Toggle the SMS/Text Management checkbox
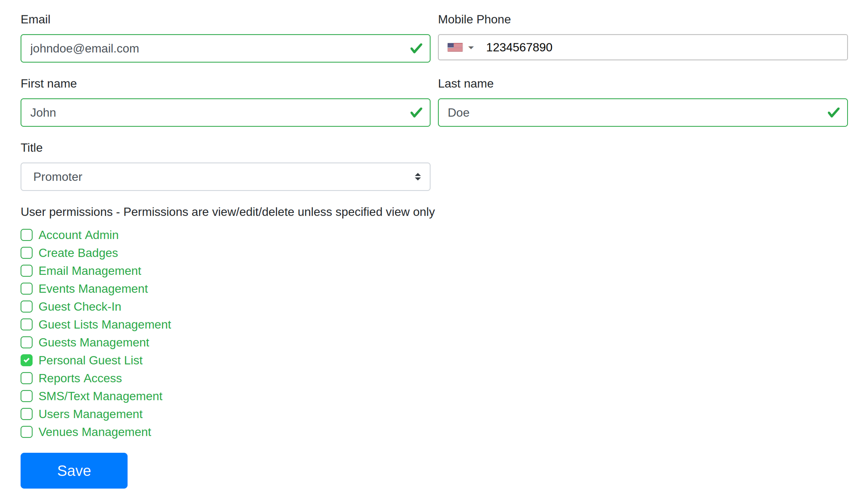The width and height of the screenshot is (868, 500). tap(27, 396)
